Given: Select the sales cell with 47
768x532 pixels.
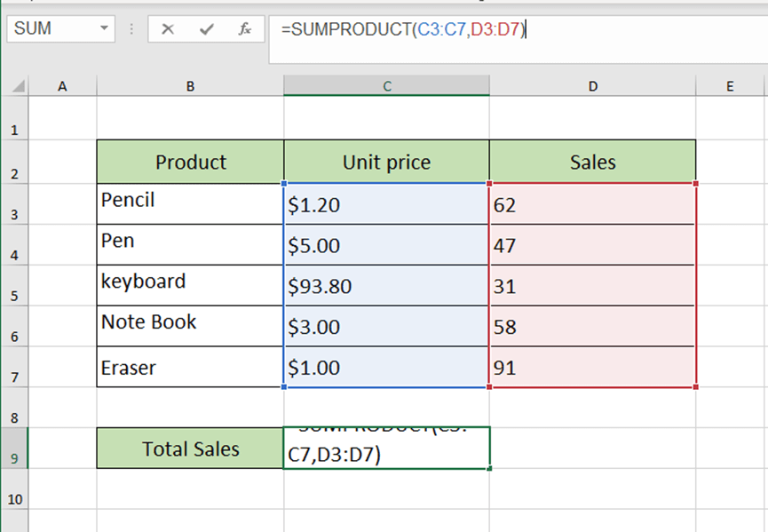Looking at the screenshot, I should (593, 245).
